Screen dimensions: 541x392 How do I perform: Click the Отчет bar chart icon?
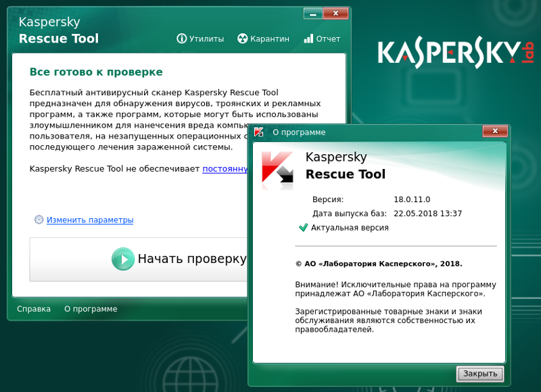308,39
